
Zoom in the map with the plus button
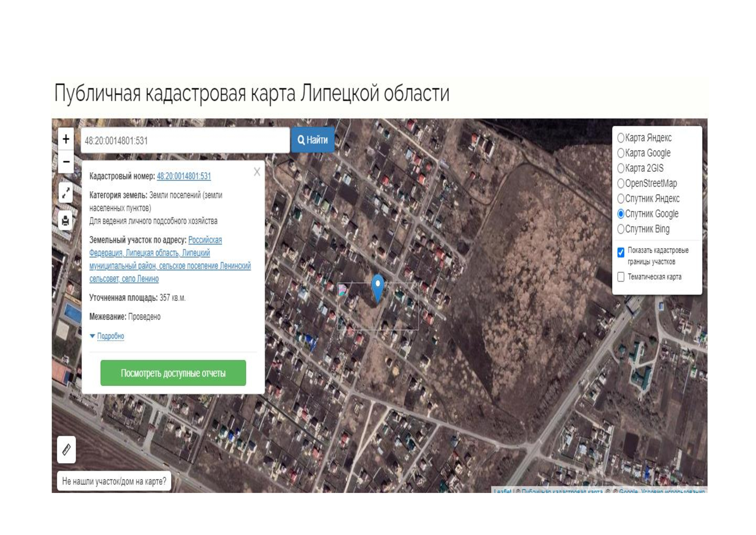tap(66, 139)
